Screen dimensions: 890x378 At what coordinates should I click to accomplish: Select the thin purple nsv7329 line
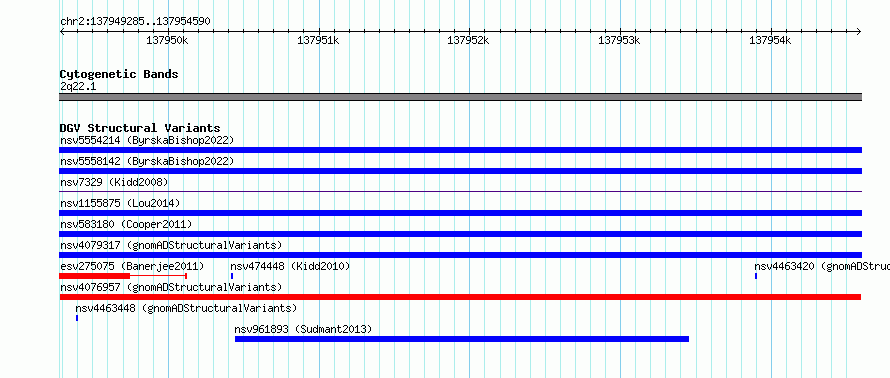[x=460, y=192]
